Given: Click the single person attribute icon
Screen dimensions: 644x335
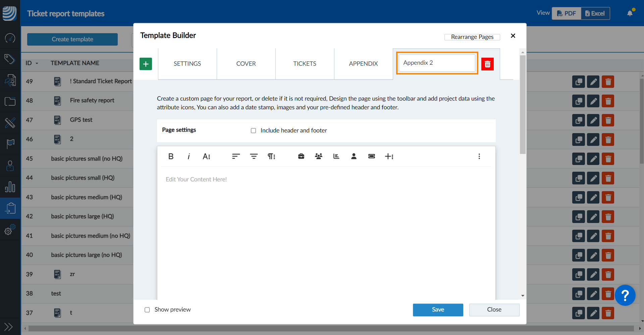Looking at the screenshot, I should pyautogui.click(x=354, y=156).
